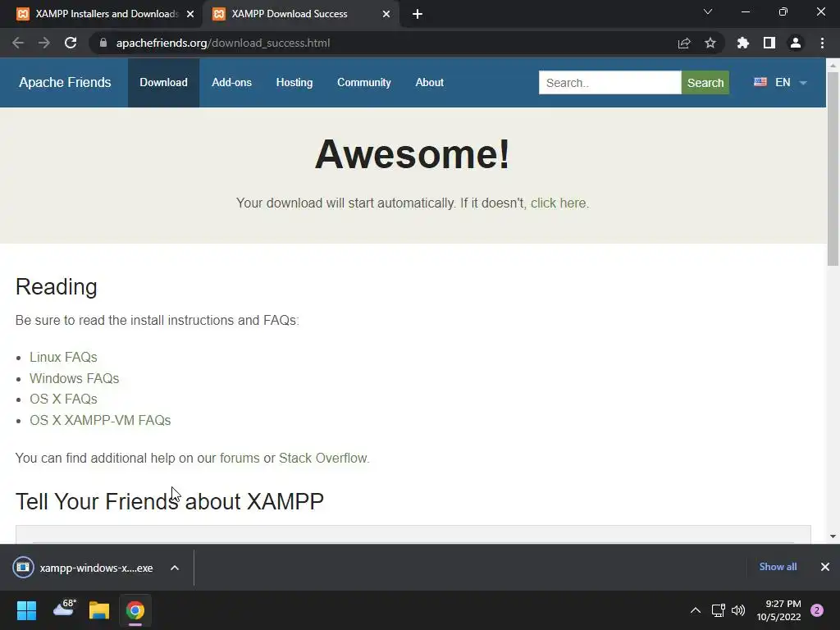View site security lock info
840x630 pixels.
(x=103, y=43)
